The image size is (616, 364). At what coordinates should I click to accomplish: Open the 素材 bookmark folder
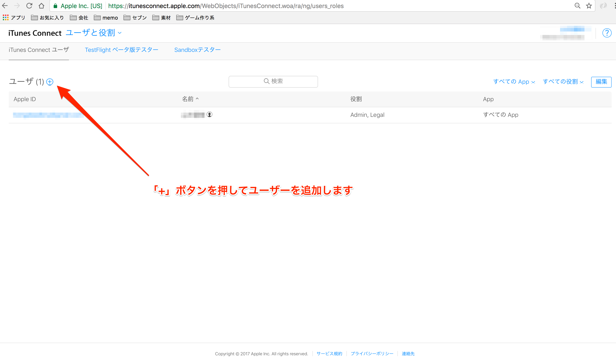(161, 18)
